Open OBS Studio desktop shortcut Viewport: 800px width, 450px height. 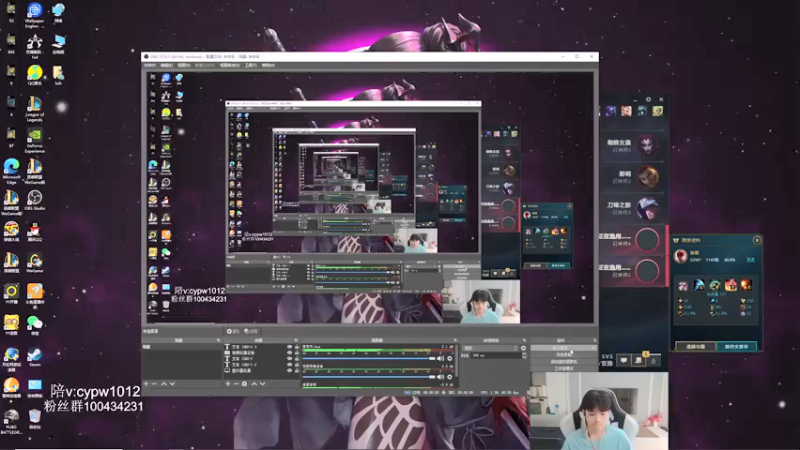pyautogui.click(x=35, y=200)
